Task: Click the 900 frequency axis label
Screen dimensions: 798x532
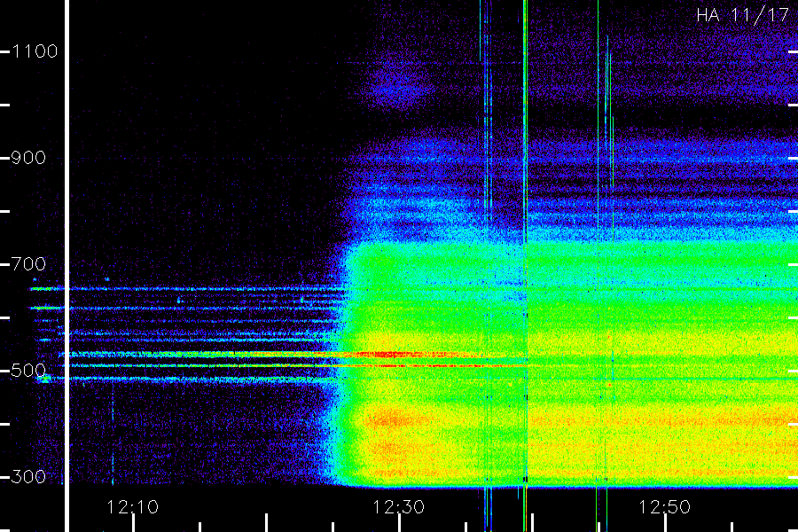Action: [x=28, y=158]
